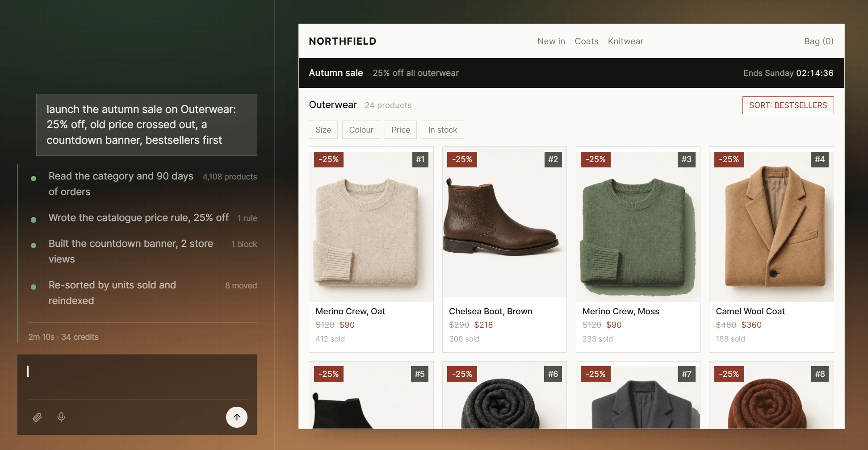Click the Camel Wool Coat title
The width and height of the screenshot is (868, 450).
click(x=750, y=311)
